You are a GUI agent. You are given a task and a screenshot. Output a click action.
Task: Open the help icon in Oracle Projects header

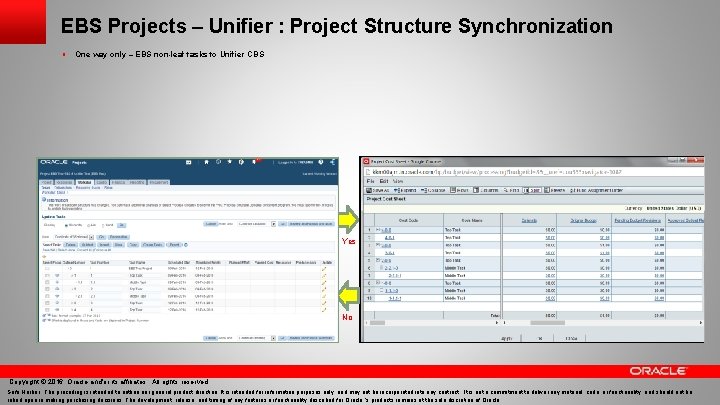tap(321, 162)
